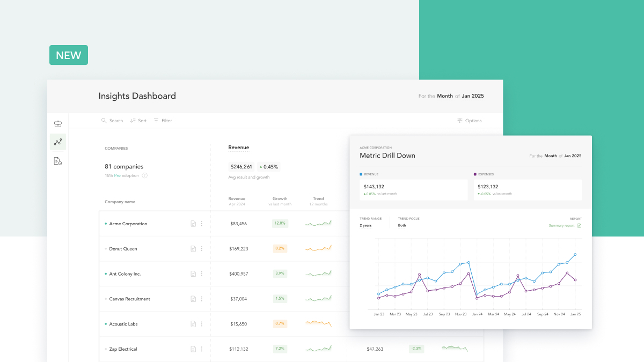Viewport: 644px width, 362px height.
Task: Open Acme Corporation more-options menu
Action: (202, 224)
